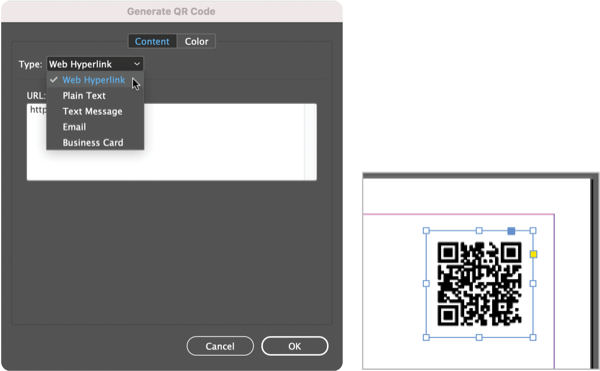
Task: Click the bottom-center frame handle of QR code
Action: [479, 337]
